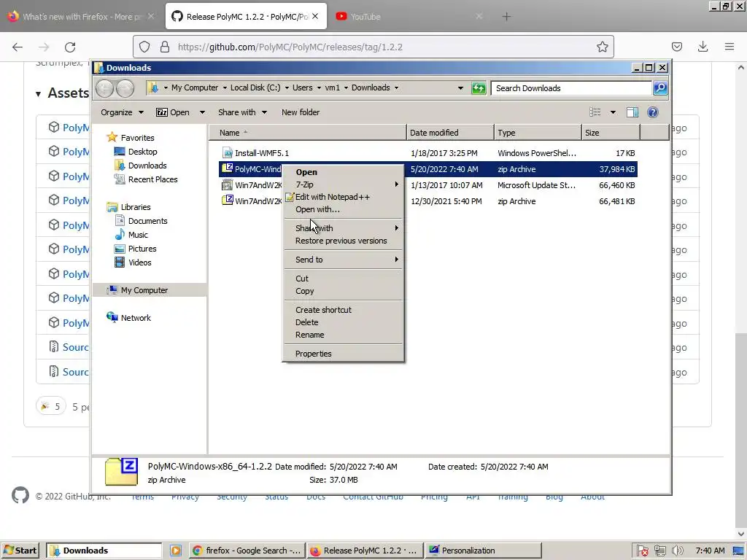Viewport: 747px width, 560px height.
Task: Sort by Date modified column
Action: click(x=450, y=133)
